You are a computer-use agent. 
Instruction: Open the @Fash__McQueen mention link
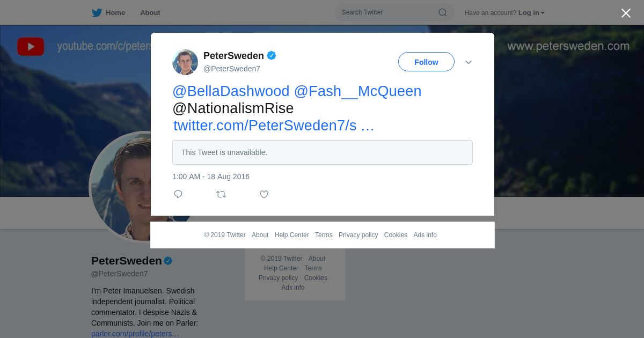(x=357, y=91)
